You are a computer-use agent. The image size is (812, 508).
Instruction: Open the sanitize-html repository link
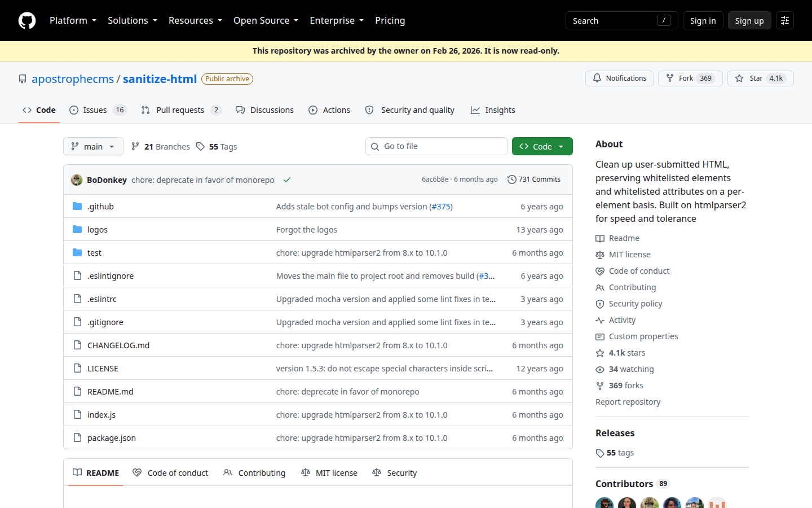[160, 79]
